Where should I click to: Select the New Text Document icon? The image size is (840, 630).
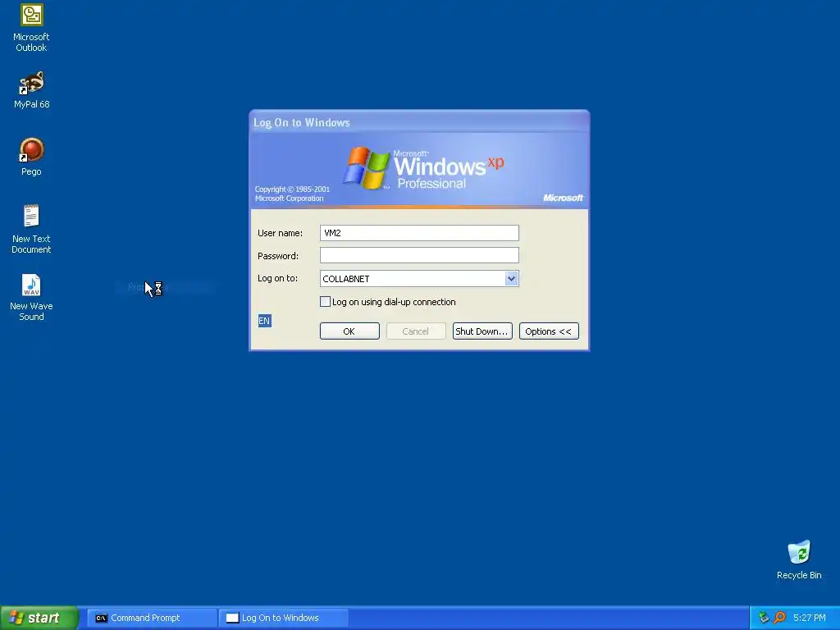[x=31, y=229]
